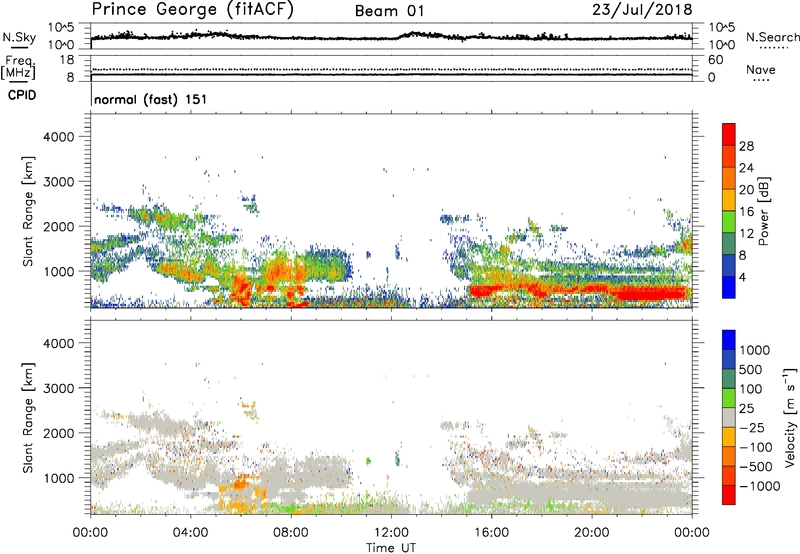Click the noise bump near 13:00 in the N.Sky plot
The height and width of the screenshot is (554, 800).
point(417,35)
